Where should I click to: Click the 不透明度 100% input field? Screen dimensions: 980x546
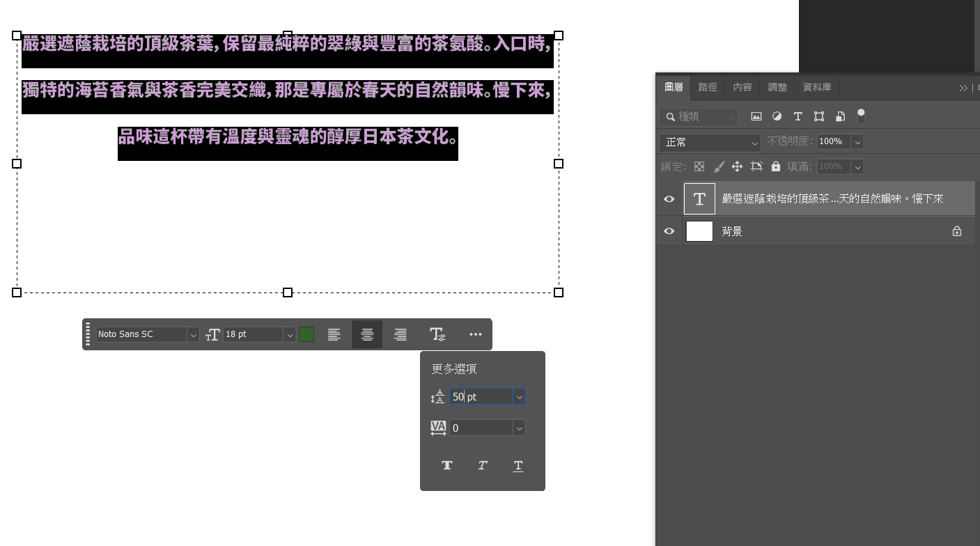[834, 142]
